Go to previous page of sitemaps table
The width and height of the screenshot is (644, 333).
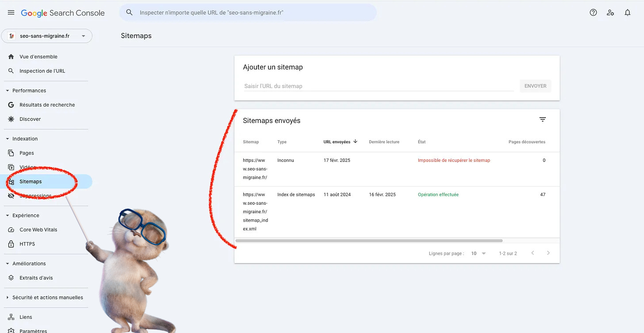(x=533, y=253)
